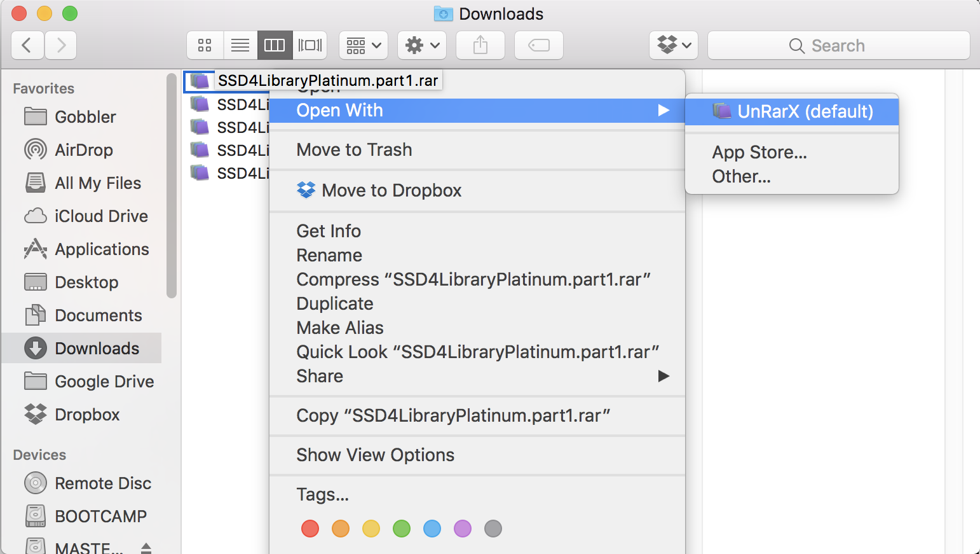Screen dimensions: 980x554
Task: Select column view toolbar button
Action: [275, 45]
